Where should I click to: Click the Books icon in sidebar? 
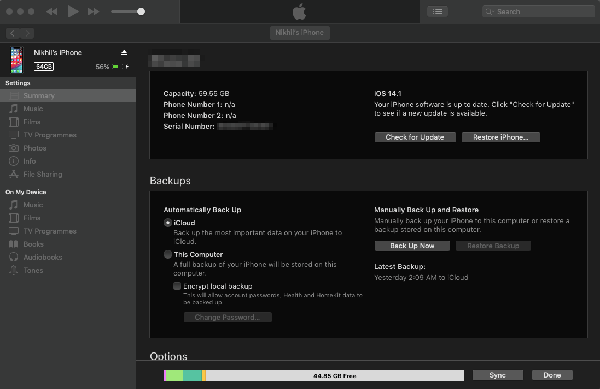(14, 244)
